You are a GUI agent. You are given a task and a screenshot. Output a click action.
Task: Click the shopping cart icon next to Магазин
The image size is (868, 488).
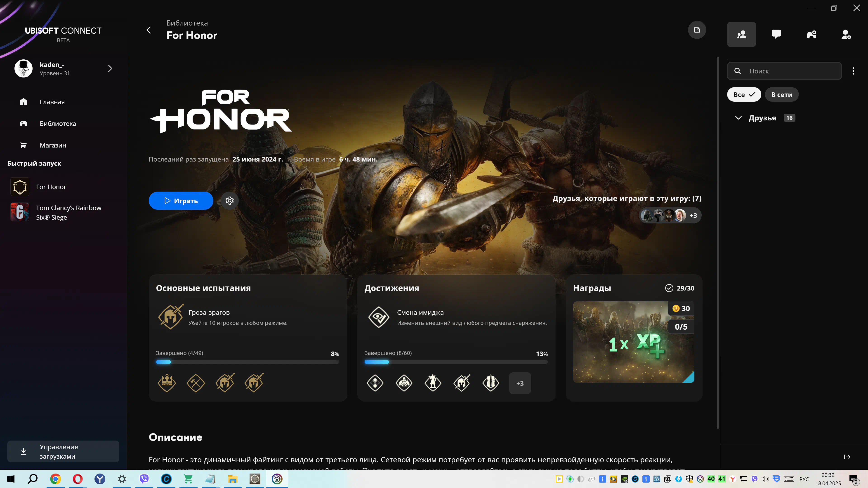click(23, 145)
